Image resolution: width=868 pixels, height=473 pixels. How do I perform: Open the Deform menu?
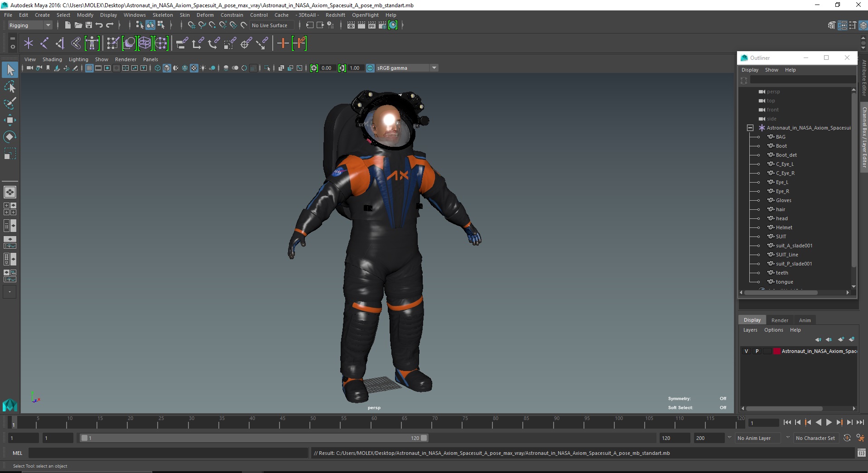coord(205,15)
